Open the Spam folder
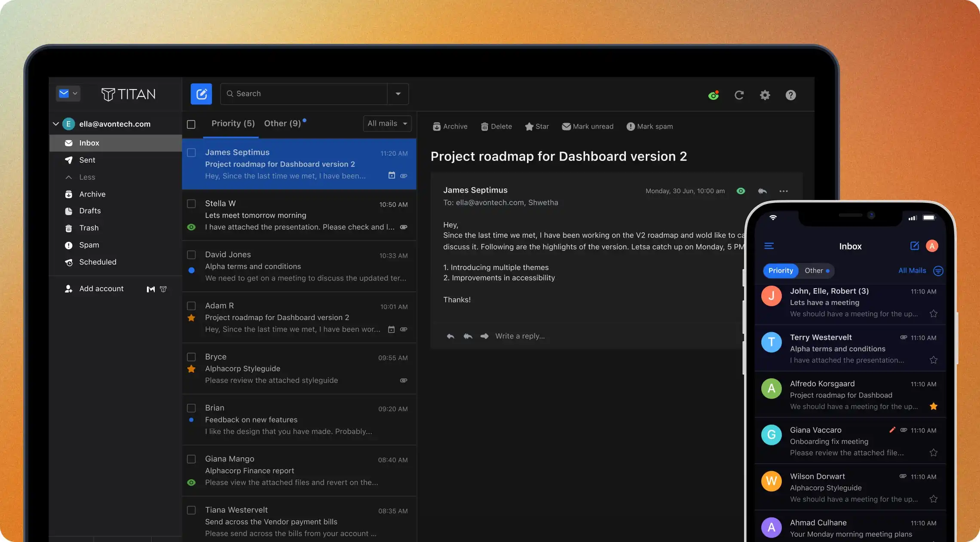The width and height of the screenshot is (980, 542). [116, 245]
